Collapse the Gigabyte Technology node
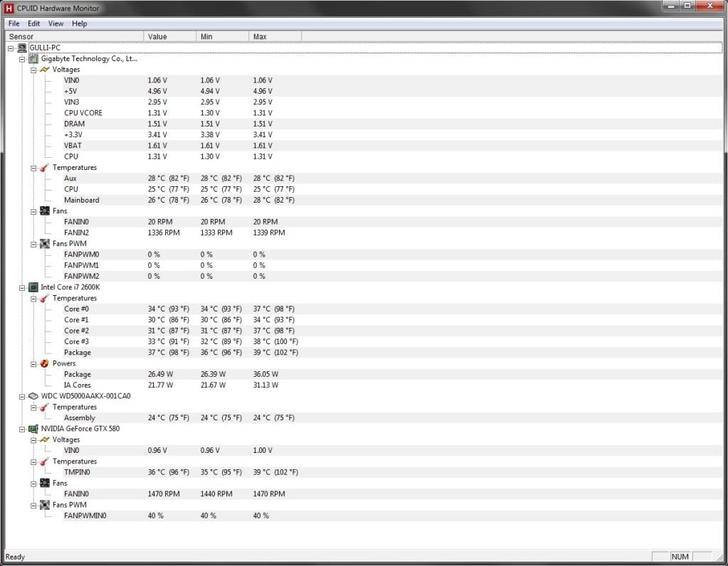This screenshot has height=566, width=728. 22,60
